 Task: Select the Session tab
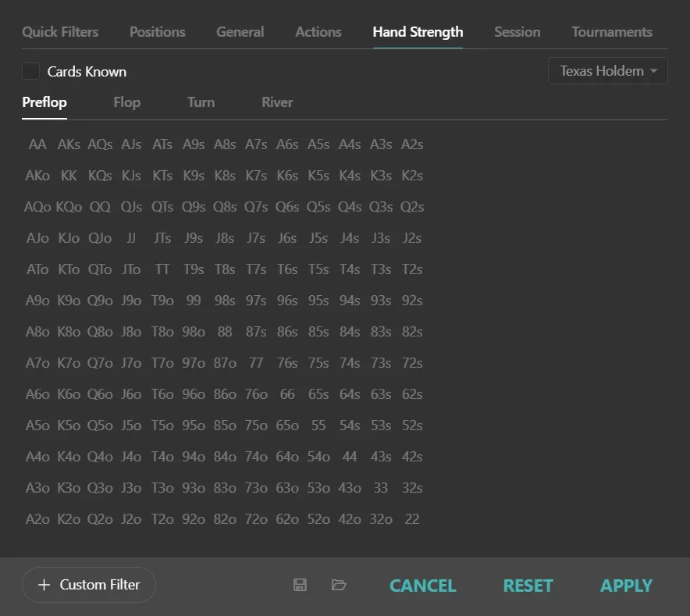point(517,32)
